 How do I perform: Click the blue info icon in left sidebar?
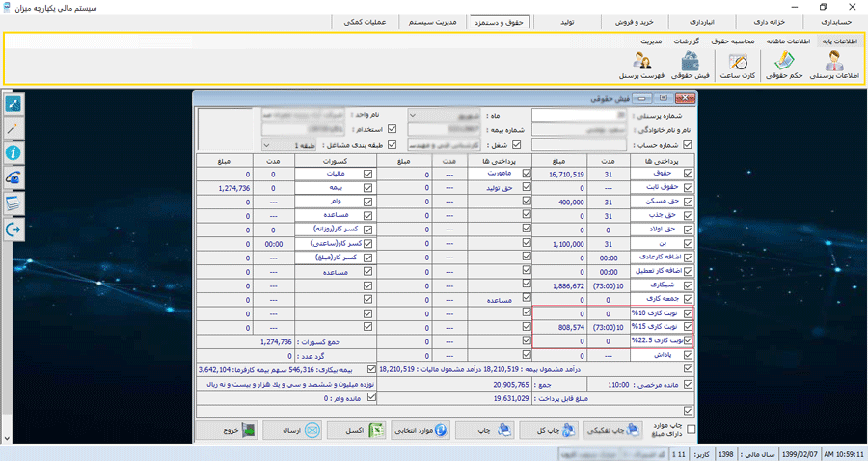pyautogui.click(x=14, y=152)
